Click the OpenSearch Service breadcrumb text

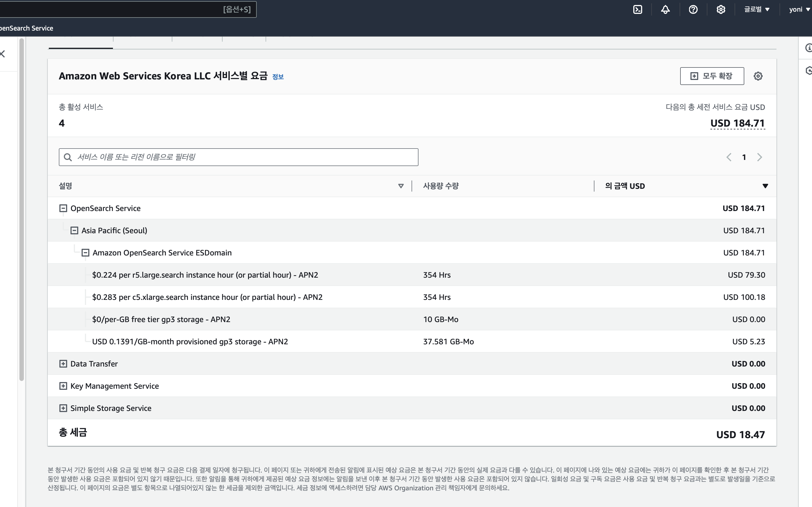(26, 28)
